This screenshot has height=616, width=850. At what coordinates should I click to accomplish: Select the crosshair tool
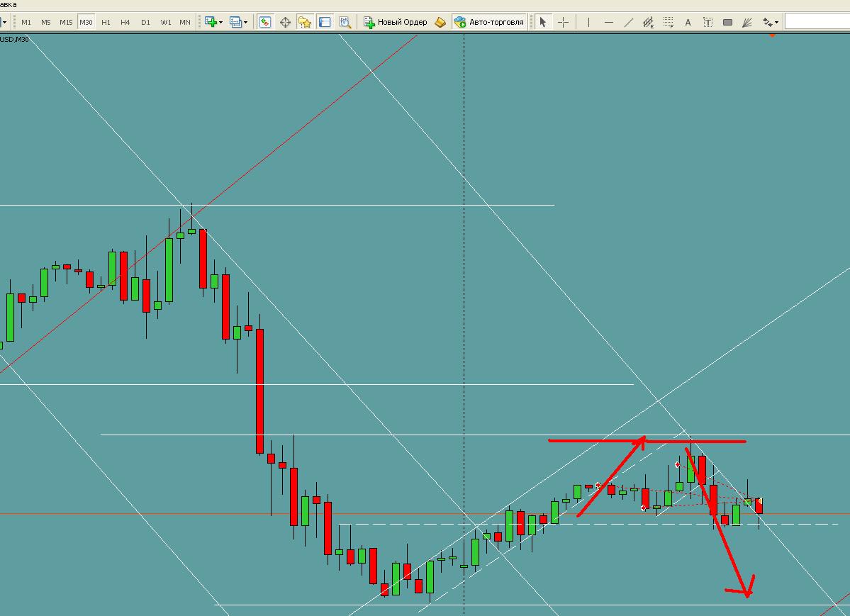(563, 22)
